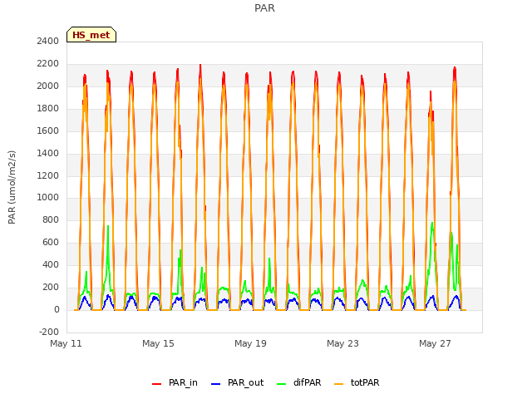
Task: Click the 1400 y-axis tick label
Action: (x=48, y=153)
